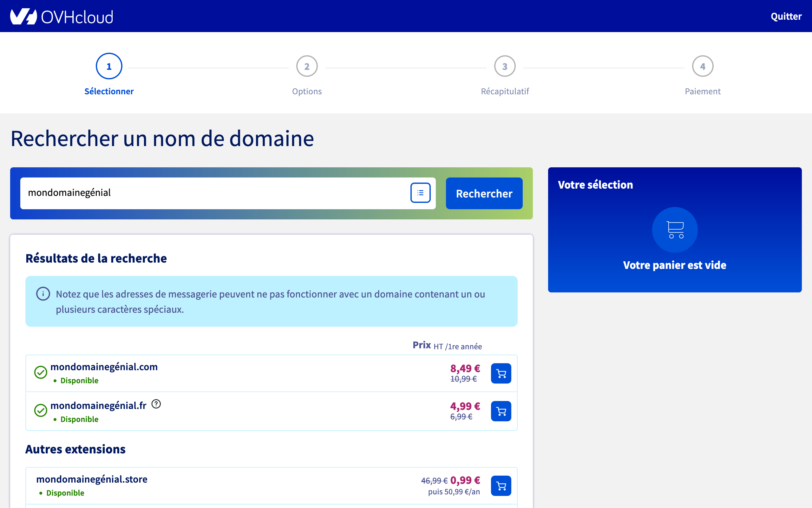
Task: Click the 0,99 € promotional price
Action: [x=465, y=480]
